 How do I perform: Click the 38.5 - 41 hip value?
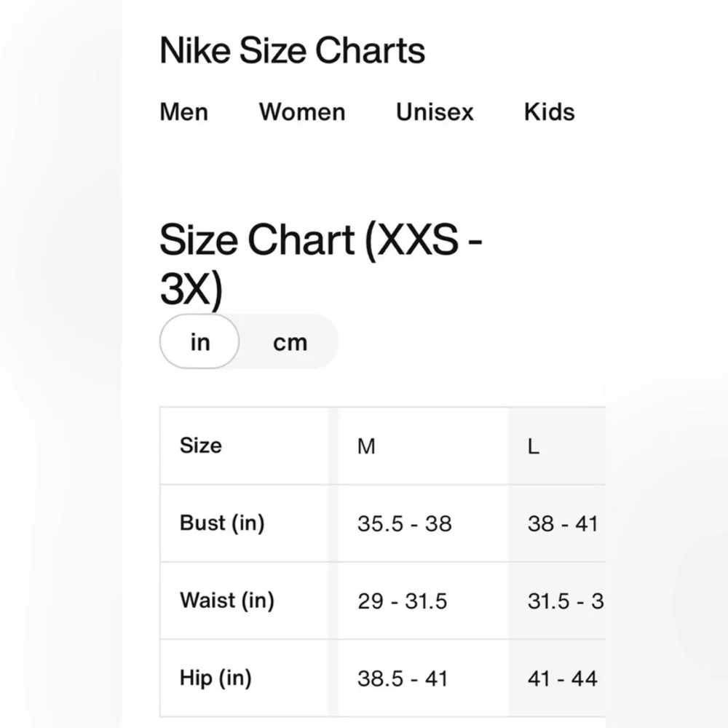(x=403, y=678)
